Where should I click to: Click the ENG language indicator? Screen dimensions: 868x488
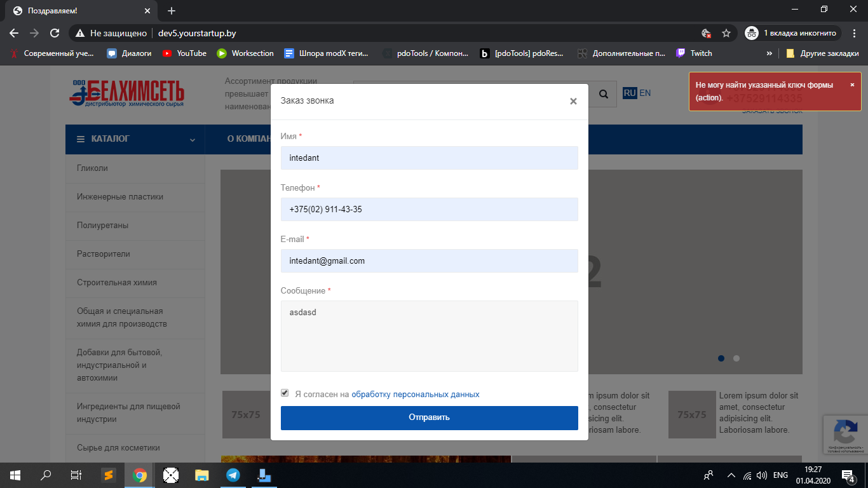(x=781, y=475)
